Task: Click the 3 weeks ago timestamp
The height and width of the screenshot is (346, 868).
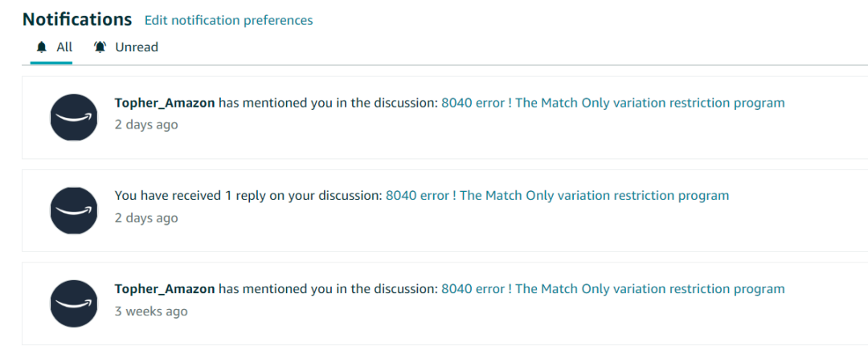Action: (x=151, y=311)
